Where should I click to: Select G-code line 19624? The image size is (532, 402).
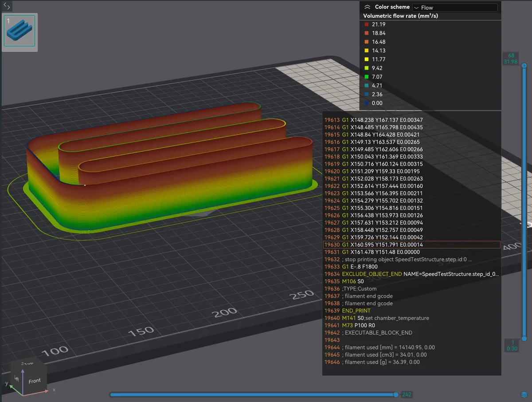tap(411, 201)
